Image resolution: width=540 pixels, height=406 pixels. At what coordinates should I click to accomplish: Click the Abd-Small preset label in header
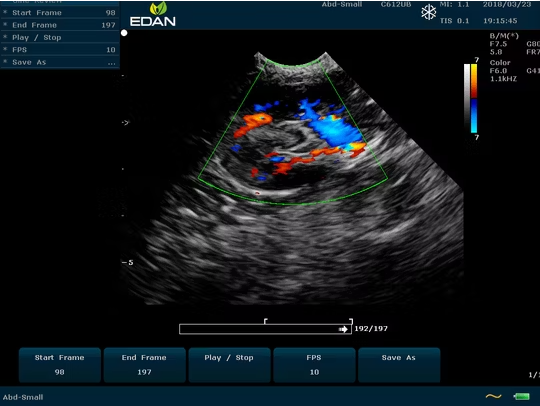[342, 4]
